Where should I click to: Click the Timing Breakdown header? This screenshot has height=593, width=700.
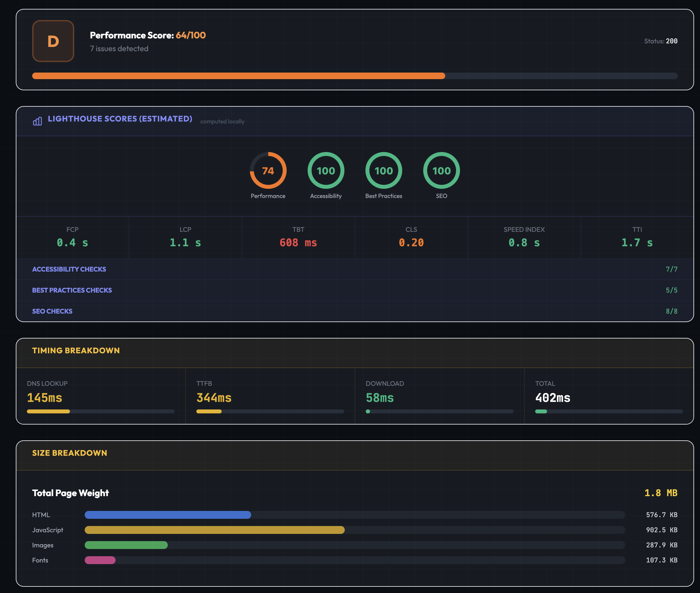point(76,351)
